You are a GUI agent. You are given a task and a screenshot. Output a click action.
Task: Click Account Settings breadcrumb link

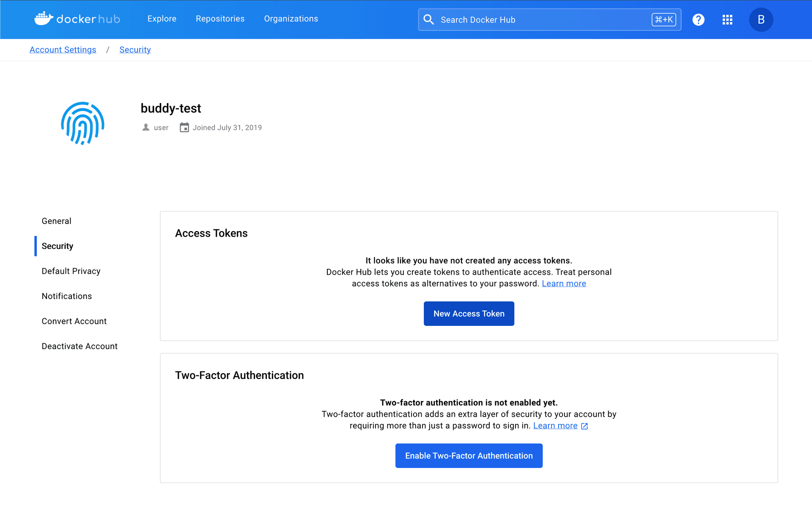tap(63, 50)
